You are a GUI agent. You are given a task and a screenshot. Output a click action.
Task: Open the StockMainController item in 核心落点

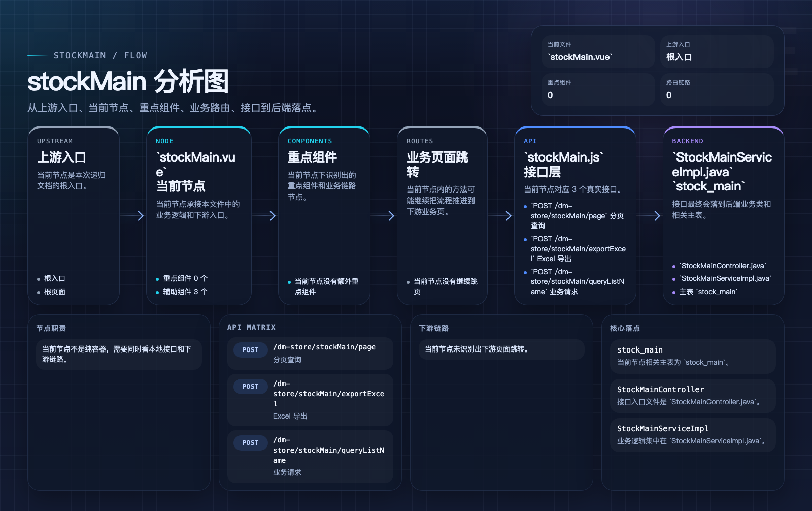(x=693, y=396)
